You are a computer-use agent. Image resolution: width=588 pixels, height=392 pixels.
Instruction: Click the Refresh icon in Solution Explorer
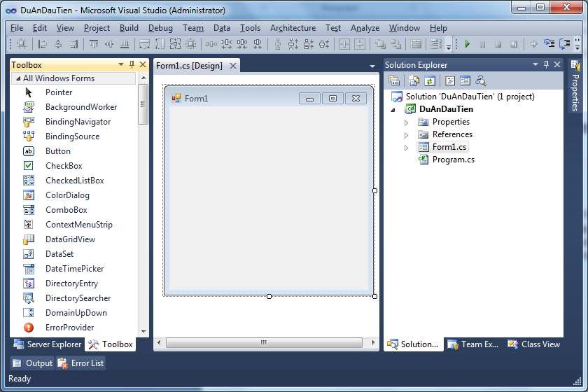coord(429,80)
